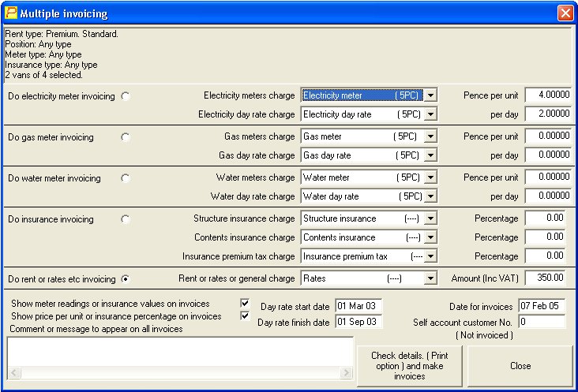Click the Day rate finish date field
578x392 pixels.
tap(358, 322)
